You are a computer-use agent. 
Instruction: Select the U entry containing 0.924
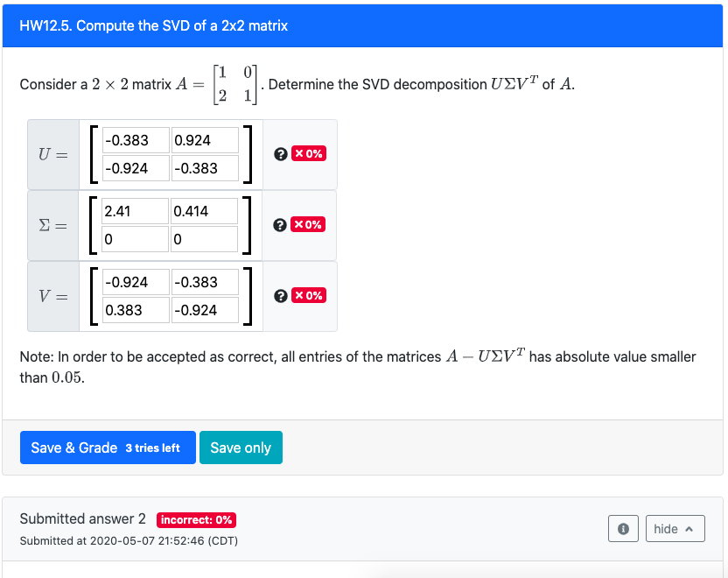(204, 140)
